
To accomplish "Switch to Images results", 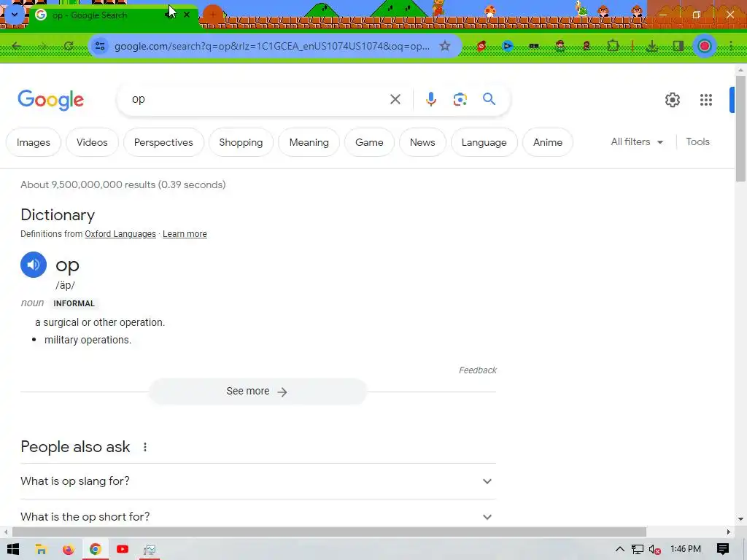I will click(34, 142).
